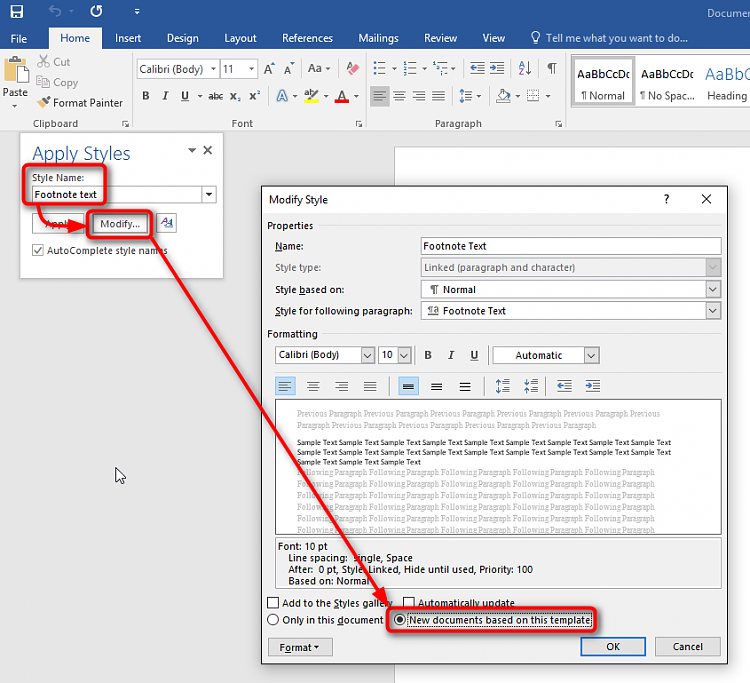
Task: Open font name dropdown in Modify Style
Action: coord(367,355)
